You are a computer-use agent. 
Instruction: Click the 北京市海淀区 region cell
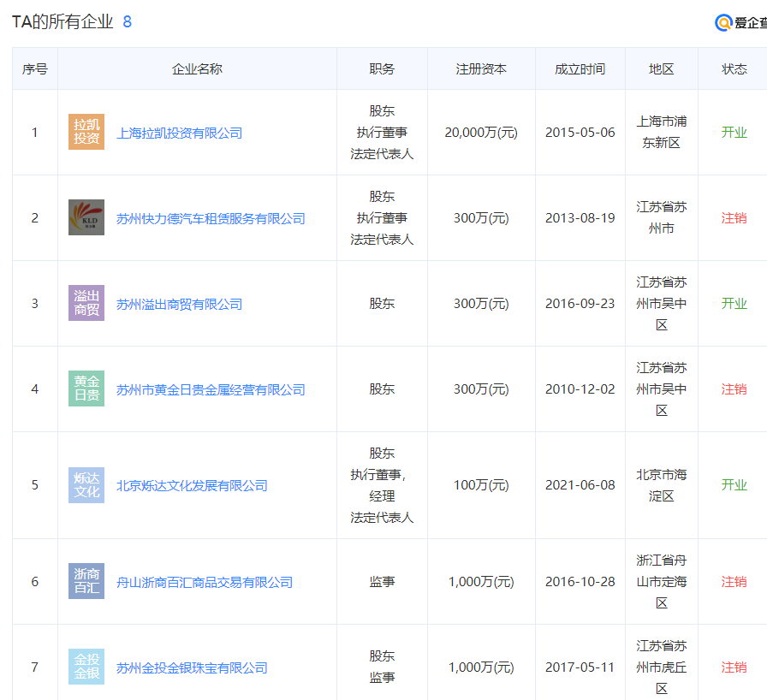pyautogui.click(x=662, y=485)
